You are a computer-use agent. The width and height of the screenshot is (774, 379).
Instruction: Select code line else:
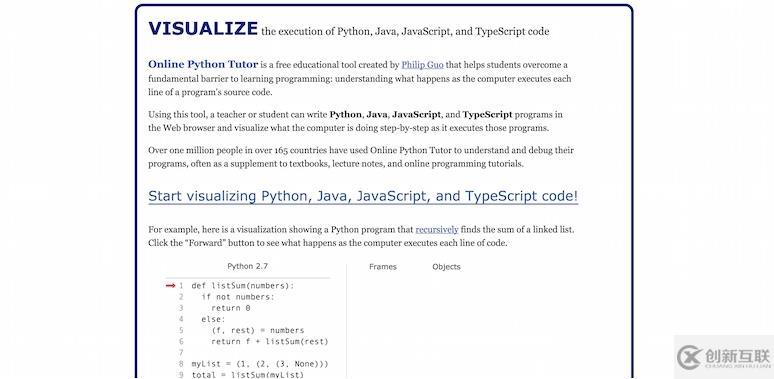[213, 319]
